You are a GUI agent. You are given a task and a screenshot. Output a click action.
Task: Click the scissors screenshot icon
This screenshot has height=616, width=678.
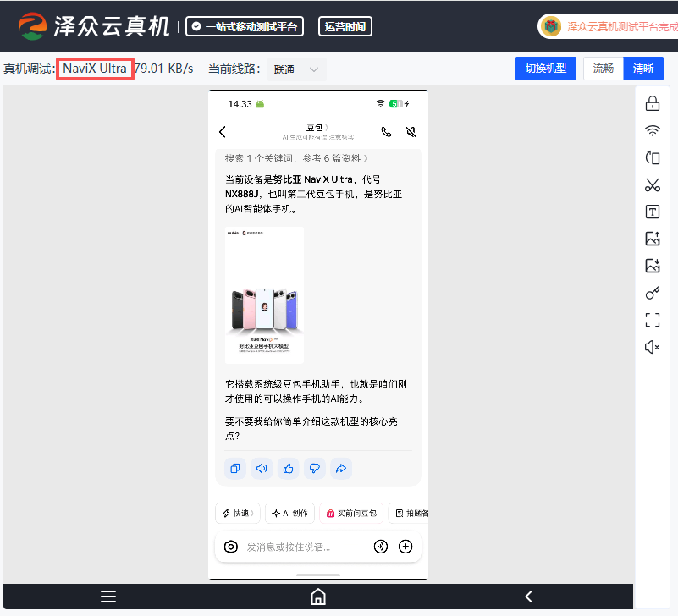pos(652,185)
